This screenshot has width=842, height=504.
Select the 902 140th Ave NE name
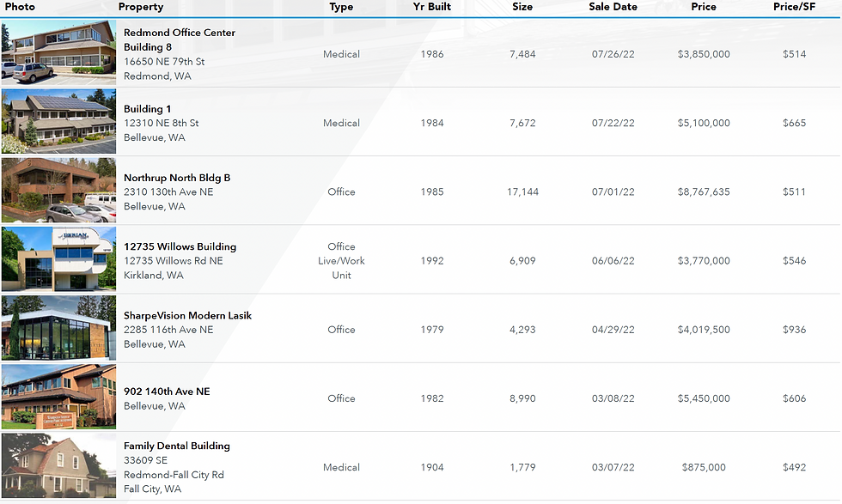point(167,392)
